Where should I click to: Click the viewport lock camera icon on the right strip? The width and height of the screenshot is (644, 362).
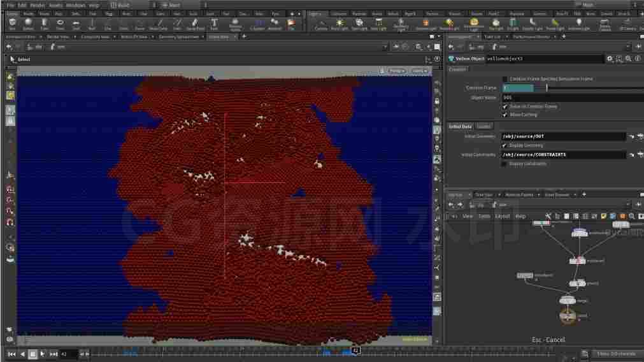pos(437,101)
